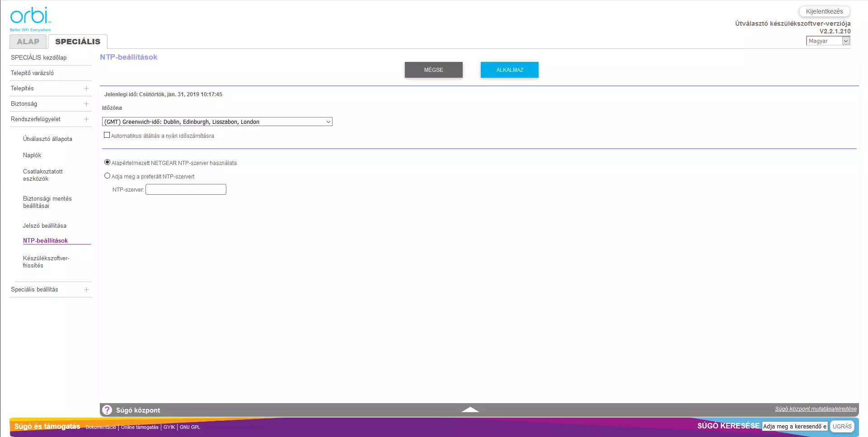Viewport: 868px width, 437px height.
Task: Expand the Telepítés menu plus icon
Action: tap(86, 89)
